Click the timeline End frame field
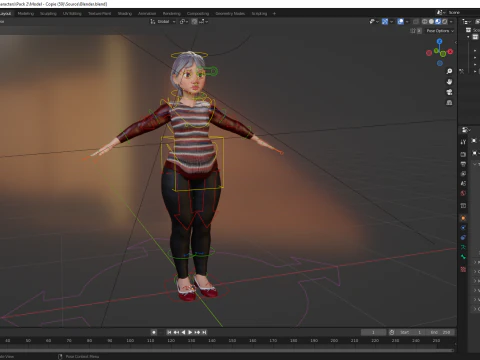Image resolution: width=480 pixels, height=360 pixels. tap(440, 332)
